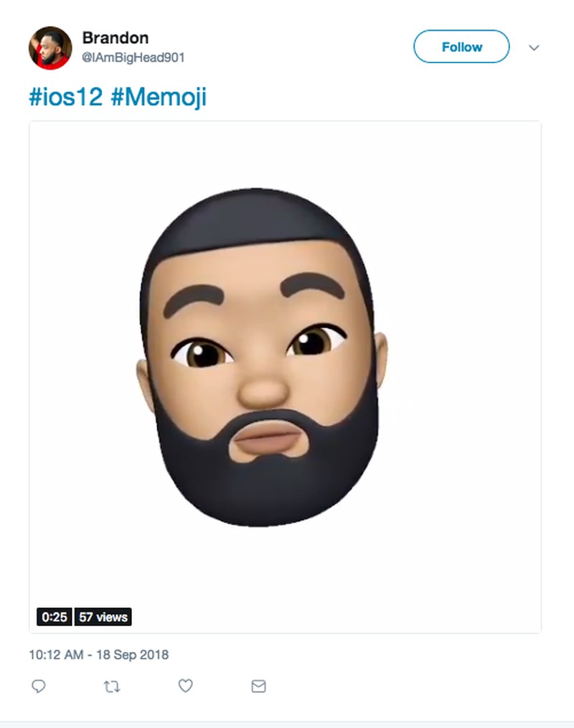Screen dimensions: 574x728
Task: Open the #Memoji hashtag link
Action: pyautogui.click(x=159, y=97)
